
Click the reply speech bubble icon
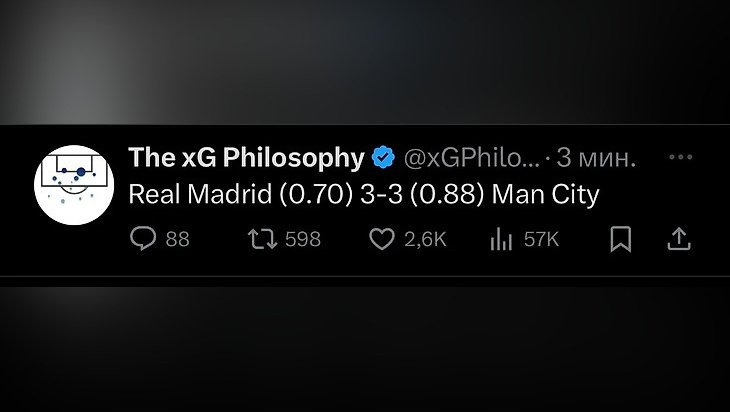[x=143, y=239]
